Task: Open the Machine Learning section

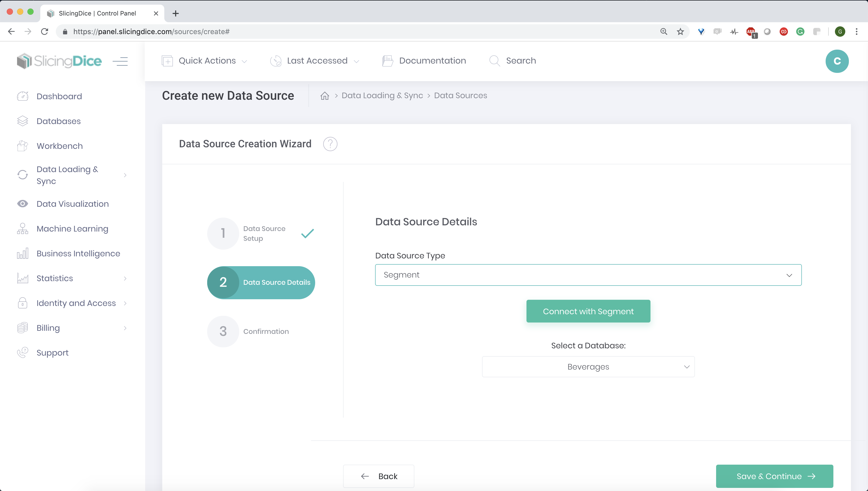Action: (72, 229)
